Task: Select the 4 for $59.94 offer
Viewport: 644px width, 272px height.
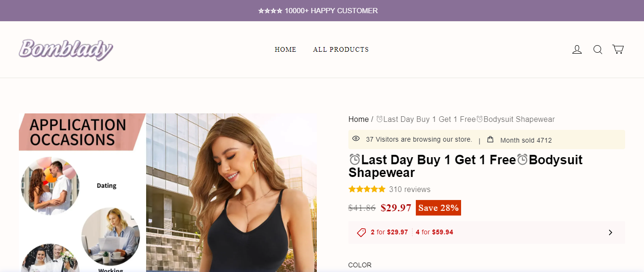Action: tap(434, 232)
